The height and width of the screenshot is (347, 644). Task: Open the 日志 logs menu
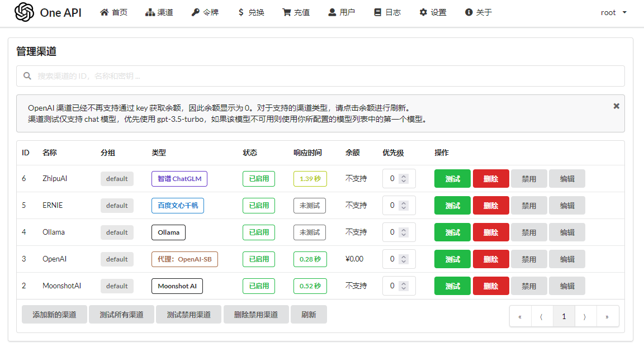387,12
